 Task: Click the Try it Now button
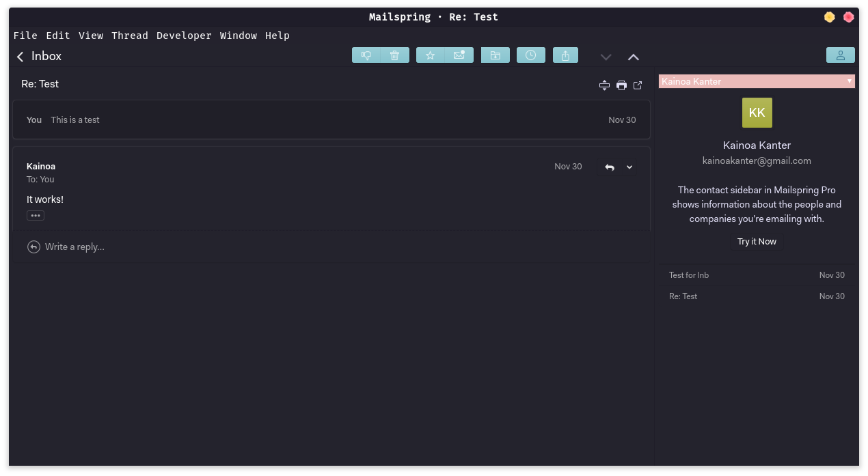[757, 242]
